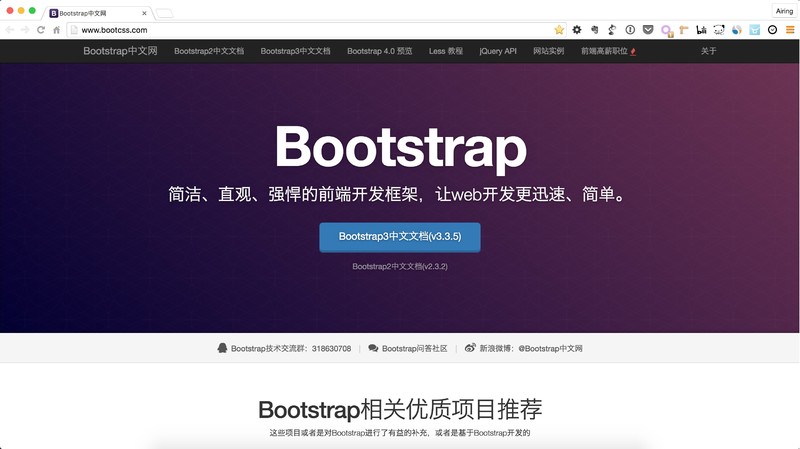Open 网站实例 nav item
800x449 pixels.
click(548, 51)
